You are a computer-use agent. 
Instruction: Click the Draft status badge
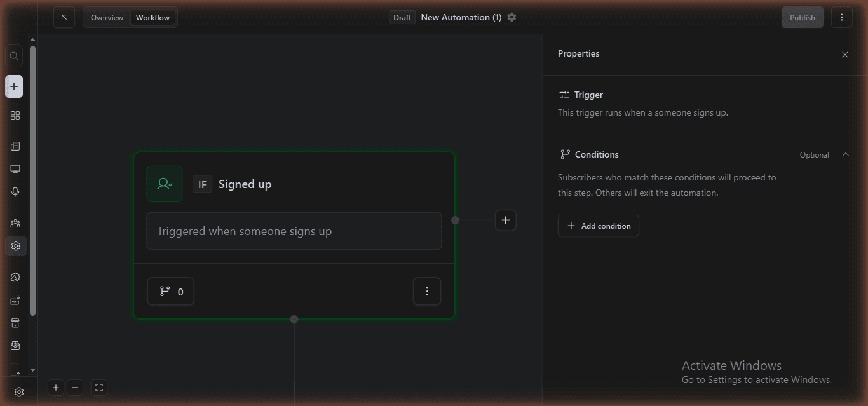[x=402, y=17]
